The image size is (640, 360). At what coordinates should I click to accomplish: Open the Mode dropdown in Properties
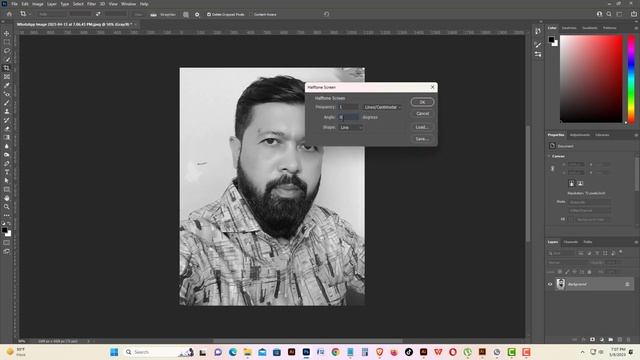tap(590, 202)
